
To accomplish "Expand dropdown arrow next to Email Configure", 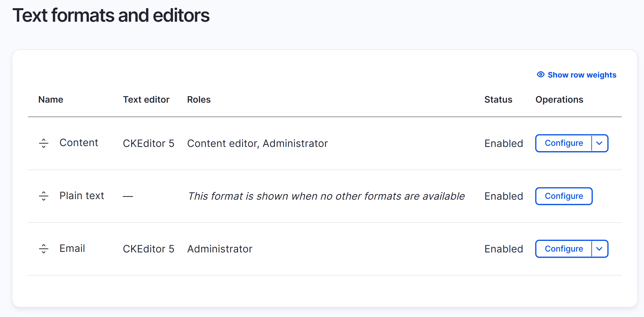I will coord(599,249).
